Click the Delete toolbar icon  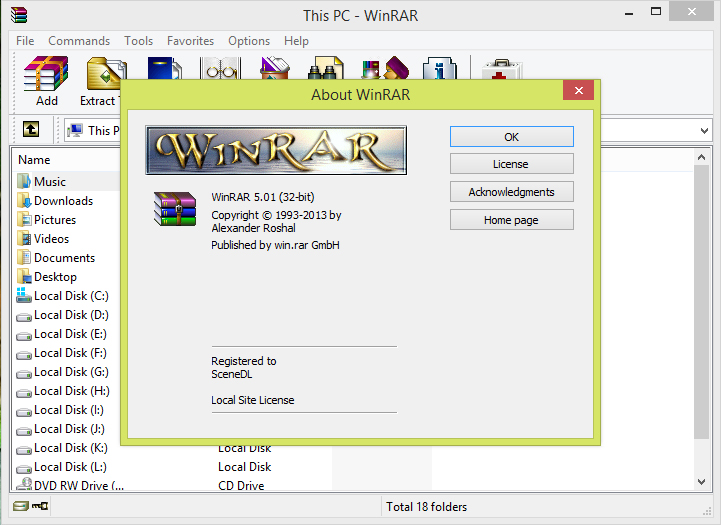(275, 68)
